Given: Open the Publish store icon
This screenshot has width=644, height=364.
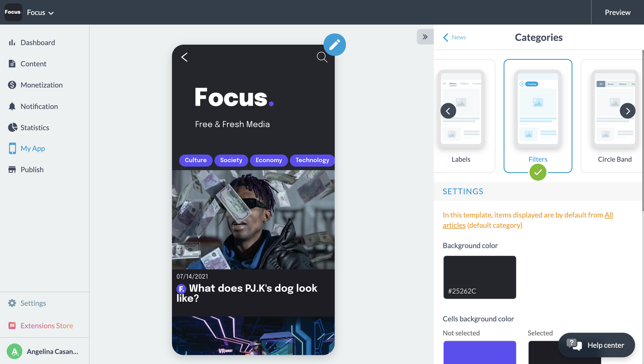Looking at the screenshot, I should [12, 169].
